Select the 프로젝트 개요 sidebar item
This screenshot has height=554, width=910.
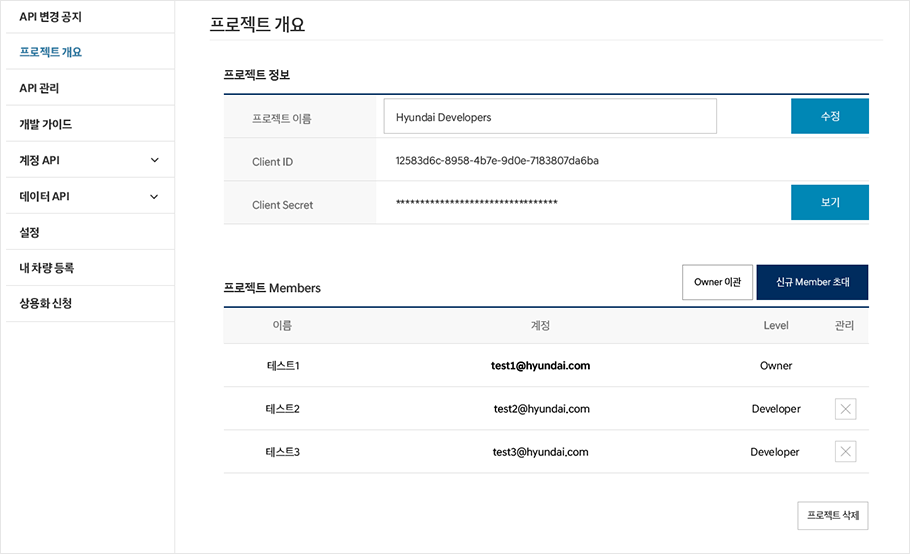50,52
